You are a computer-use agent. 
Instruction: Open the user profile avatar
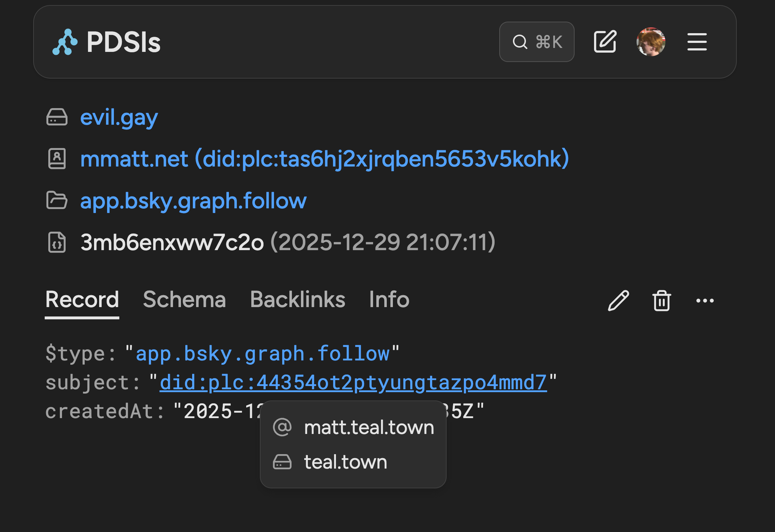[651, 42]
